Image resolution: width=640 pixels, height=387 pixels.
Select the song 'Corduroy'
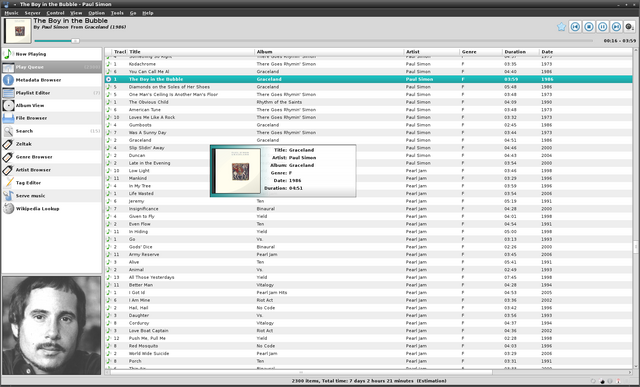pos(369,323)
